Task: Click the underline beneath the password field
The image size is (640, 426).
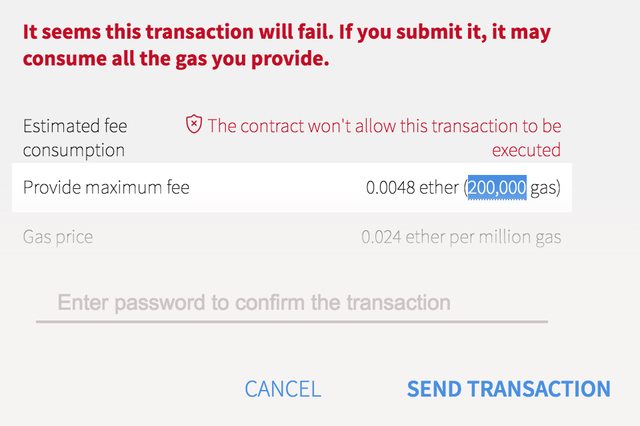Action: pos(292,322)
